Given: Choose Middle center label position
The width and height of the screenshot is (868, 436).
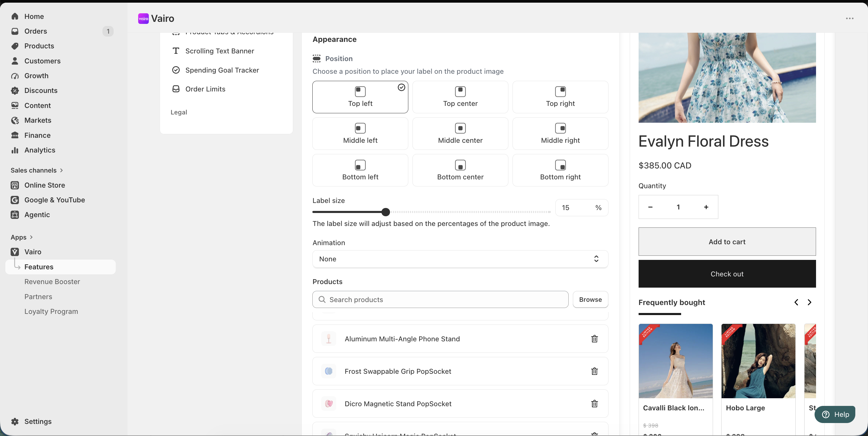Looking at the screenshot, I should coord(460,134).
